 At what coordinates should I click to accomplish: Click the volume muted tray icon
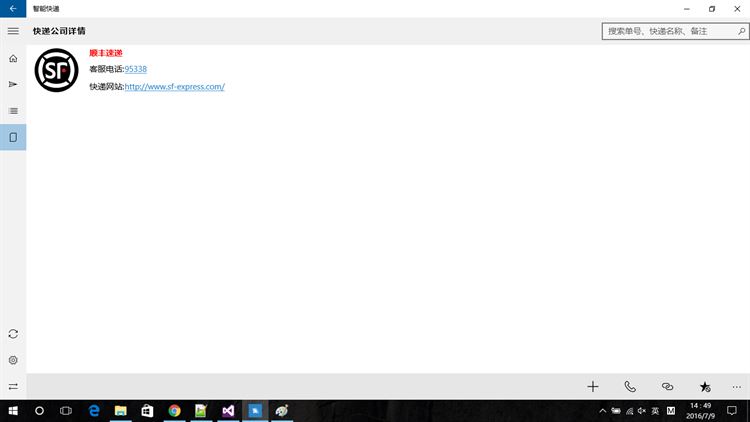click(642, 411)
